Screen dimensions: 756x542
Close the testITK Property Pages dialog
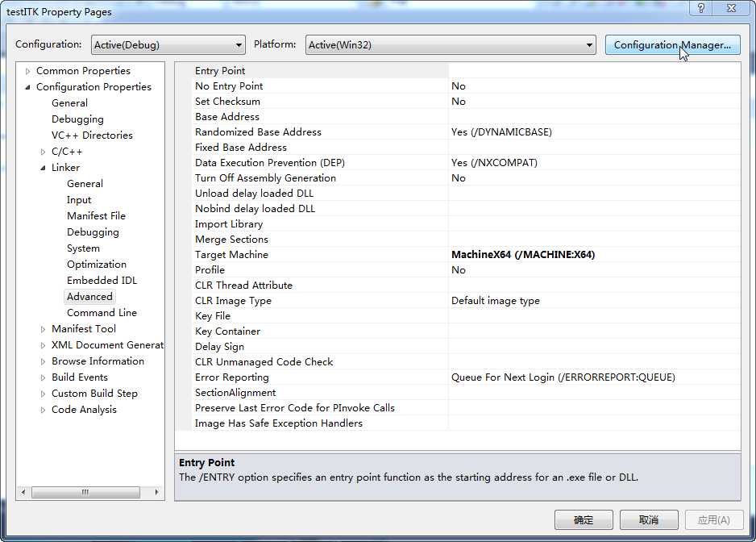click(731, 8)
